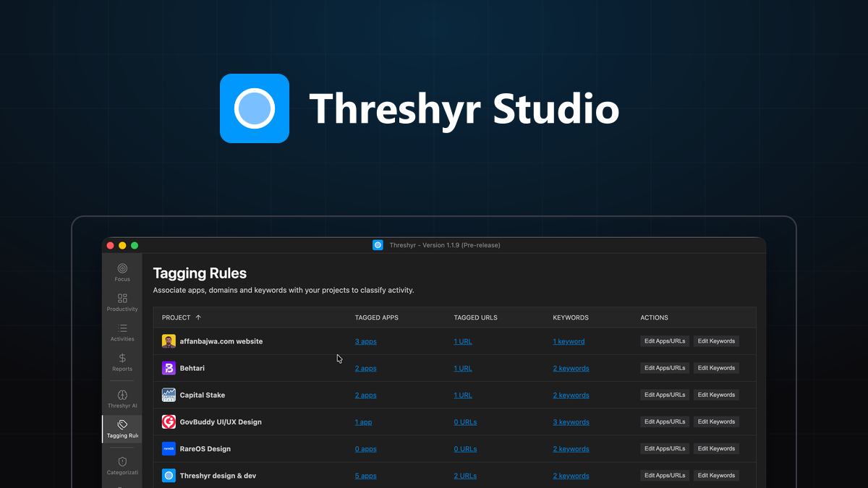Open "1 URL" link for affanbajwa.com website

(463, 341)
